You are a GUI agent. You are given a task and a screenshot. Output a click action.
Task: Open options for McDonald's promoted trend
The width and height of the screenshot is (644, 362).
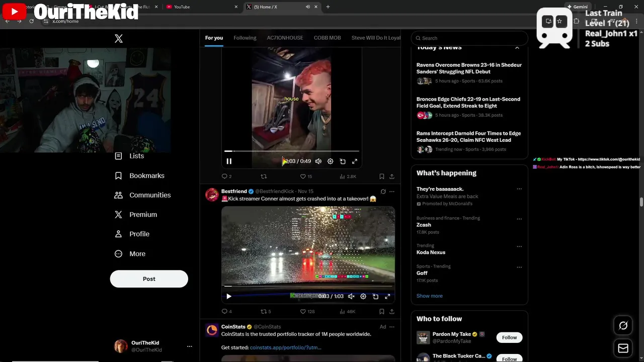519,189
